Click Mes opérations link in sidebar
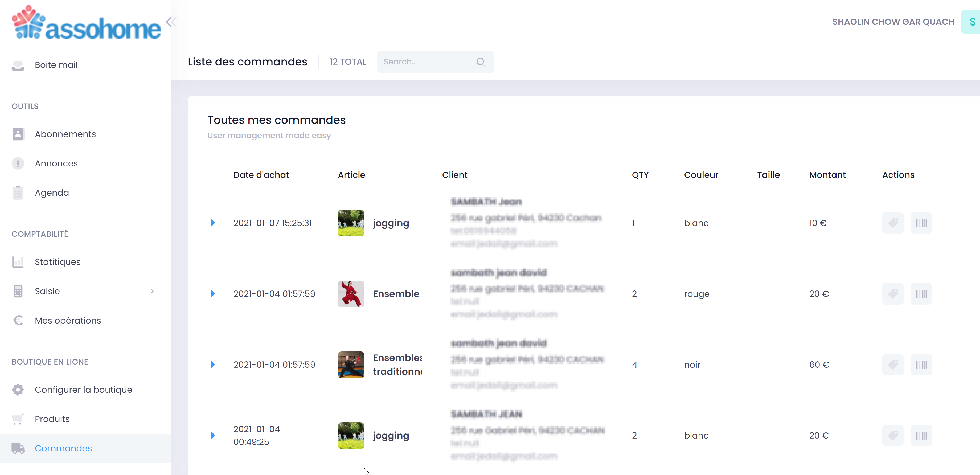Screen dimensions: 980x475 point(68,320)
